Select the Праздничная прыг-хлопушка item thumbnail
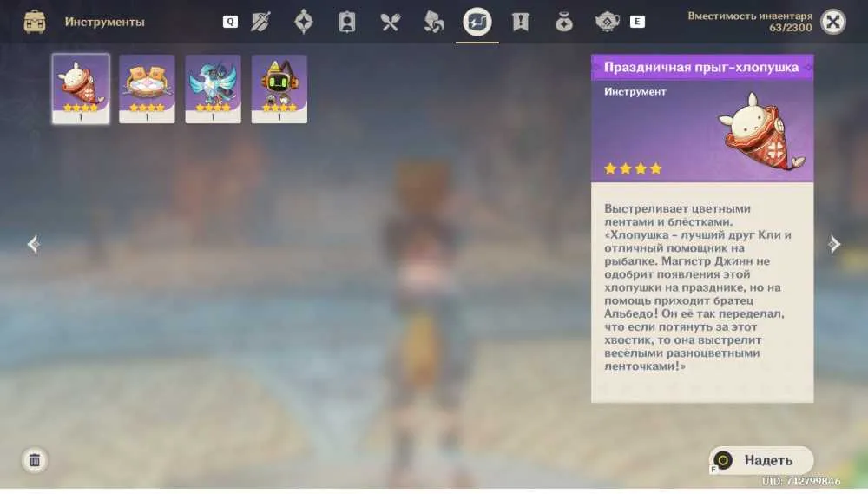Viewport: 868px width, 494px height. 81,89
